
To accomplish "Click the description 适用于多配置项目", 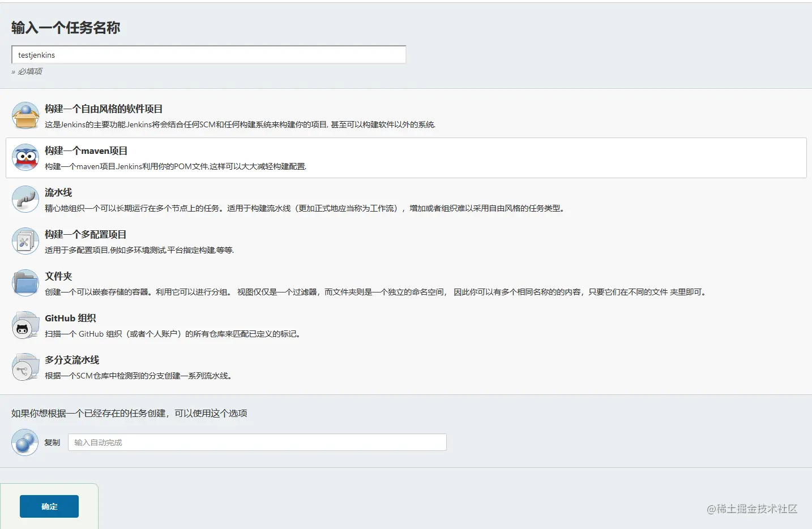I will point(139,251).
